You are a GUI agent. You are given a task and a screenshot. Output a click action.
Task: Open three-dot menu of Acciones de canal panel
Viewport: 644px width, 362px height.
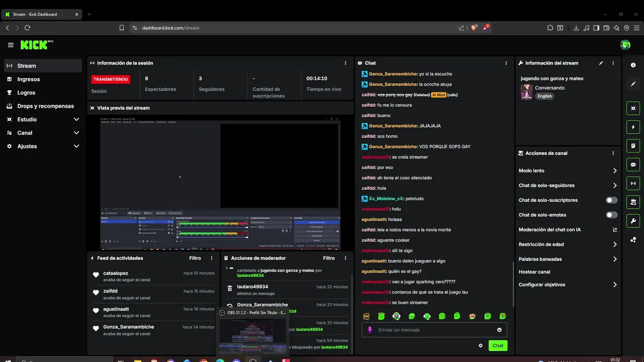pyautogui.click(x=613, y=153)
